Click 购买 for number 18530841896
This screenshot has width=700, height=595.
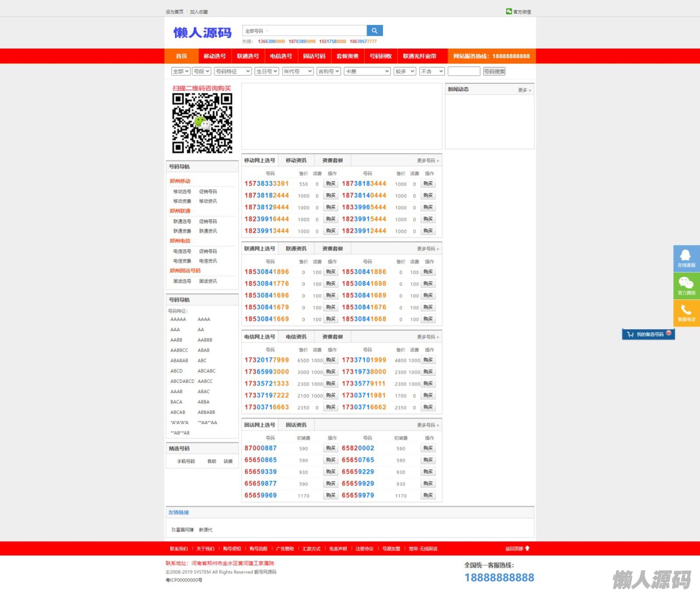point(331,272)
